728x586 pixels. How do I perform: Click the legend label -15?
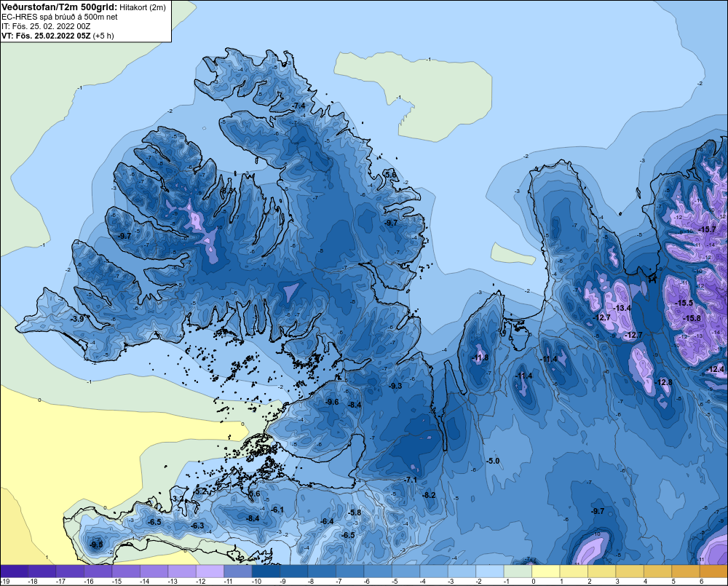116,582
